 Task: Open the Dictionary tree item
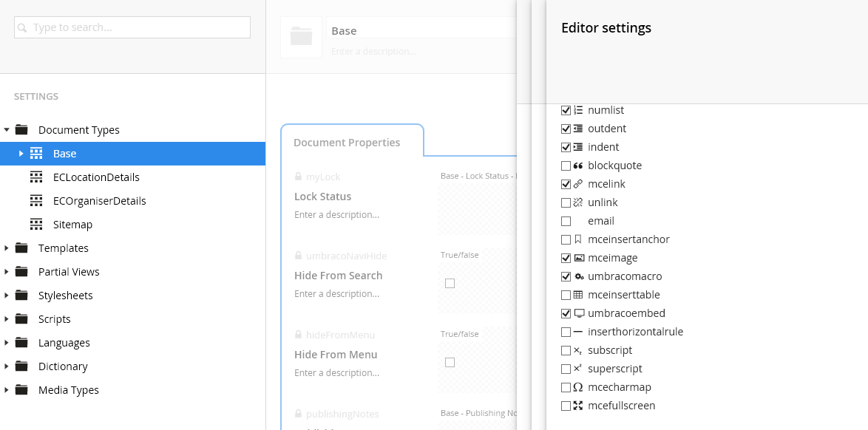[63, 366]
